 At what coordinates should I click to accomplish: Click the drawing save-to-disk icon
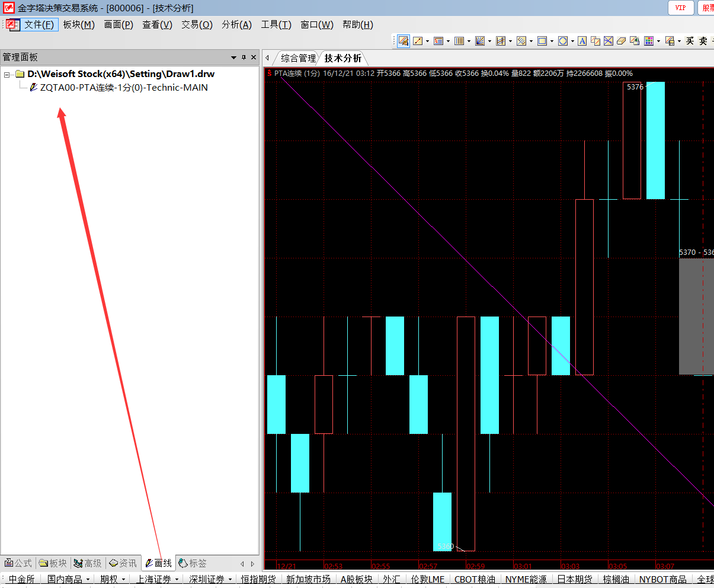tap(670, 41)
